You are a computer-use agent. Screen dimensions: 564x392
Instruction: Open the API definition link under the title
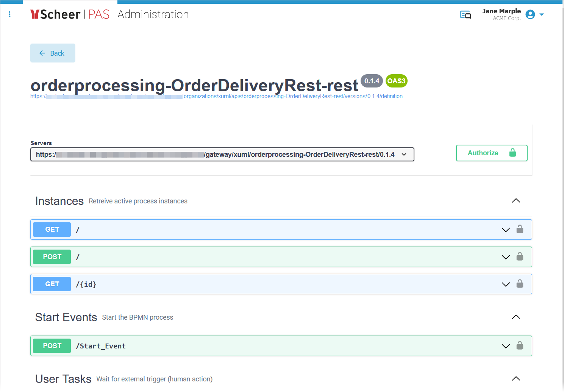[216, 96]
